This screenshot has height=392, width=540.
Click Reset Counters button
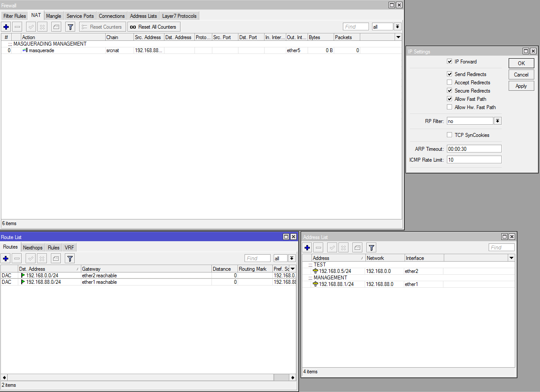coord(102,27)
